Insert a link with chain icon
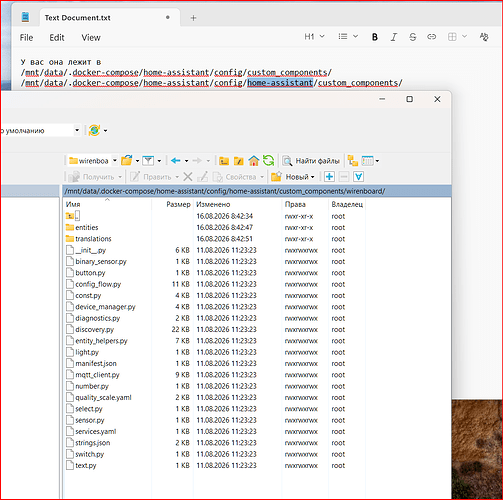This screenshot has width=503, height=500. (x=432, y=37)
